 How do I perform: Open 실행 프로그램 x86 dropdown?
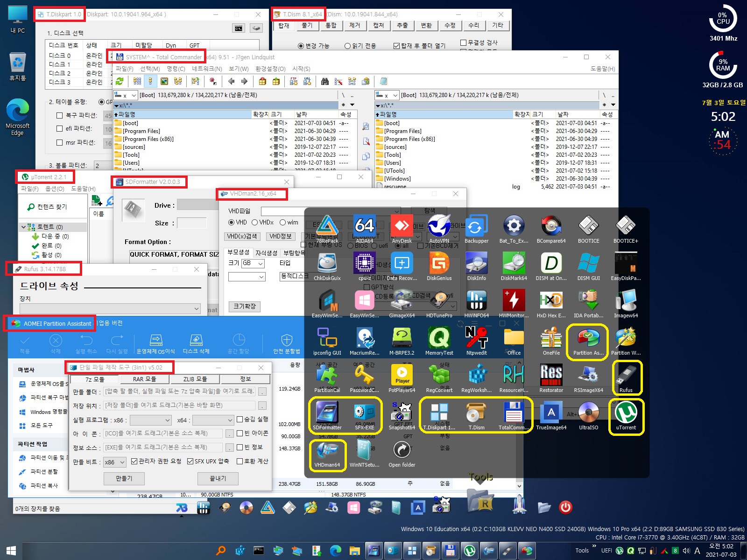(x=150, y=420)
